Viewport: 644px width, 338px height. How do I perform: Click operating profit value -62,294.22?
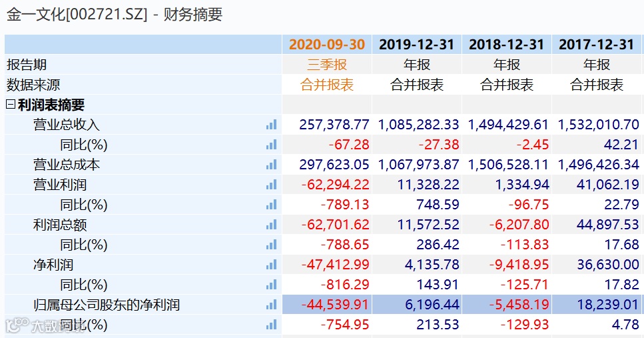tap(335, 185)
